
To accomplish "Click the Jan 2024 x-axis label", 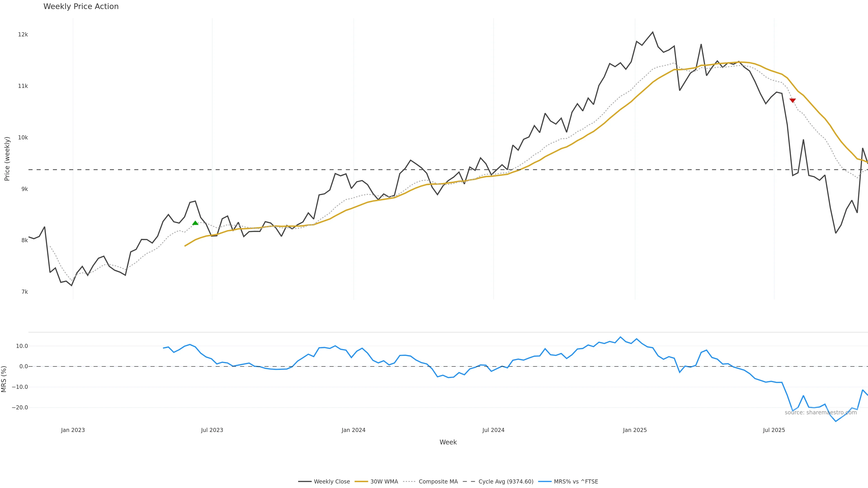I will (353, 430).
